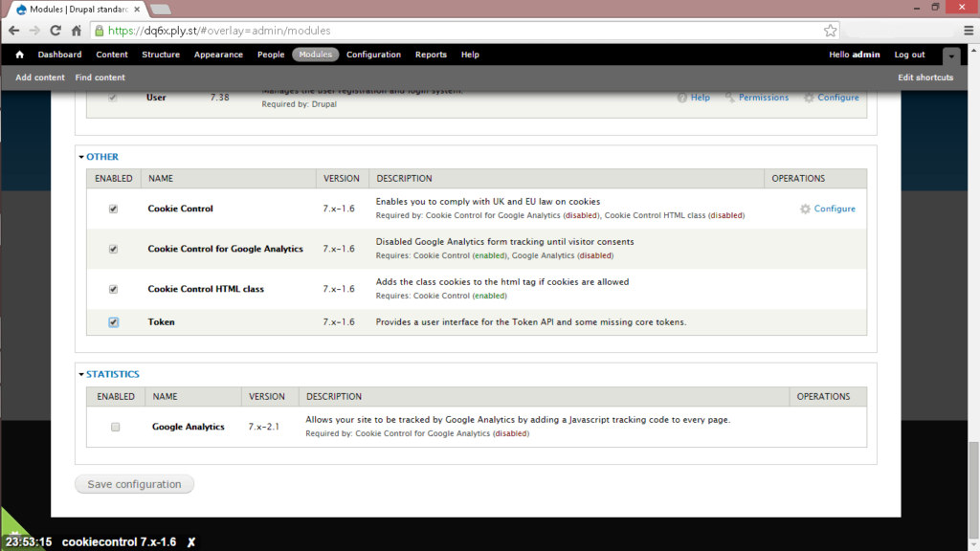Click the Log out link
This screenshot has width=980, height=551.
coord(909,55)
